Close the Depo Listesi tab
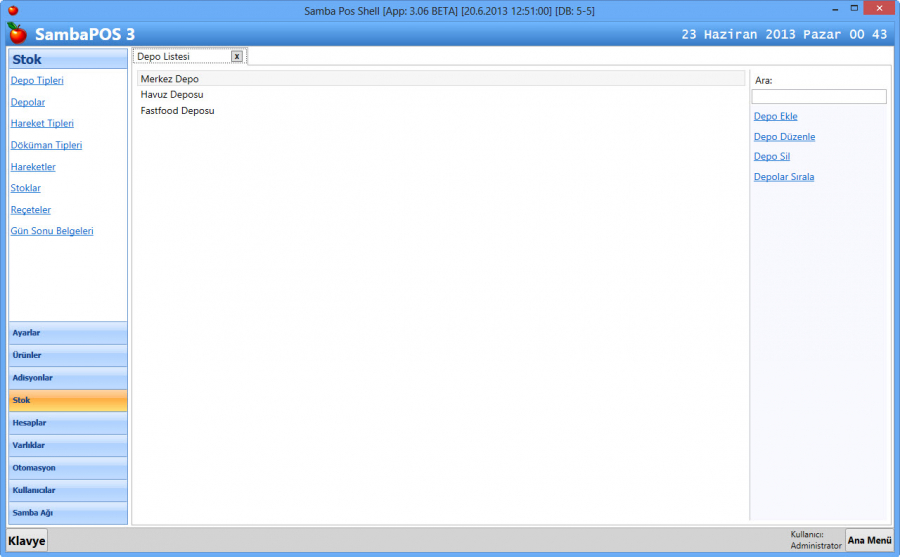Viewport: 900px width, 557px height. tap(237, 57)
